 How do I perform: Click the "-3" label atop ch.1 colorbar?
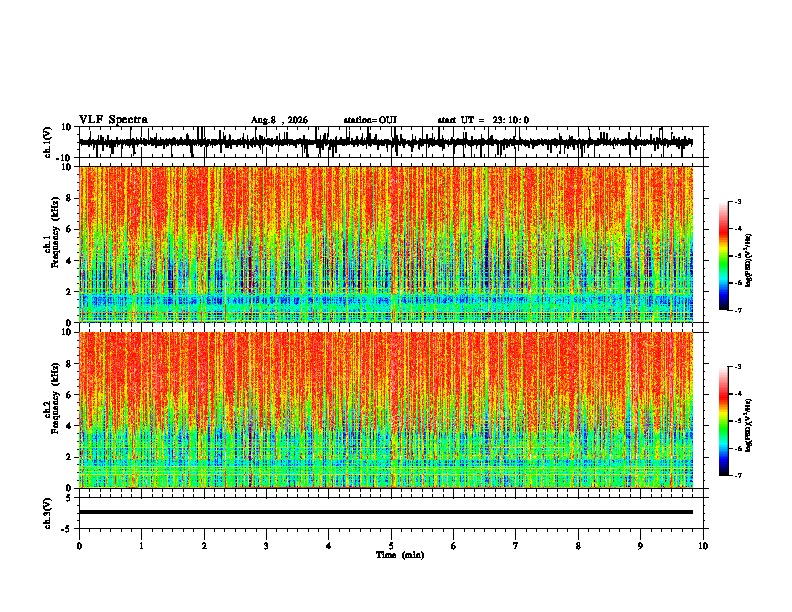[737, 201]
